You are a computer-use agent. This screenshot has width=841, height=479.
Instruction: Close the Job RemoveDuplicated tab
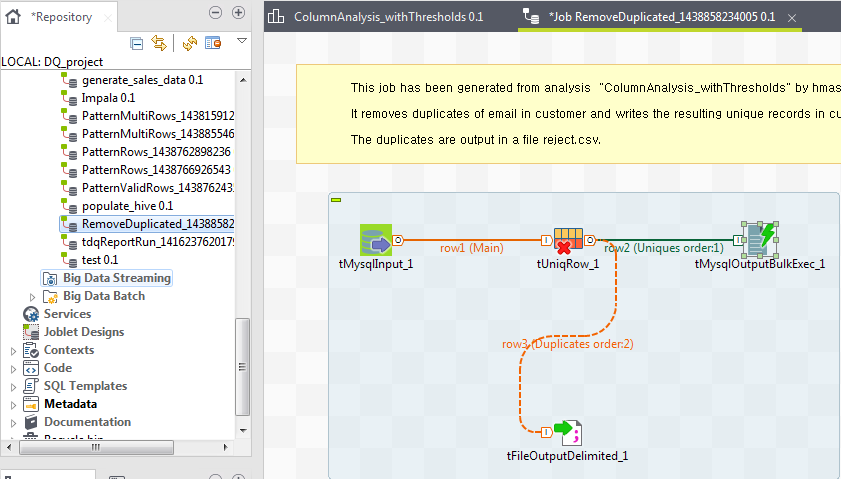792,18
